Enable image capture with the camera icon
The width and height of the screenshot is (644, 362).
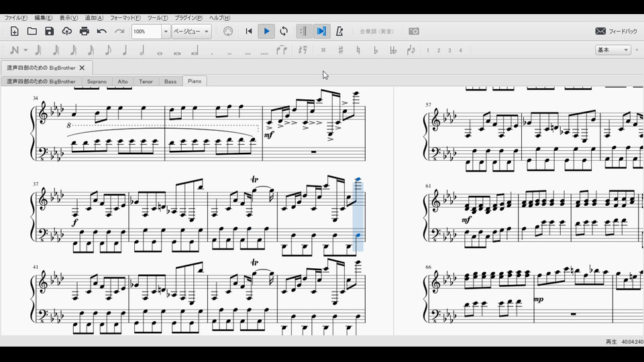414,32
